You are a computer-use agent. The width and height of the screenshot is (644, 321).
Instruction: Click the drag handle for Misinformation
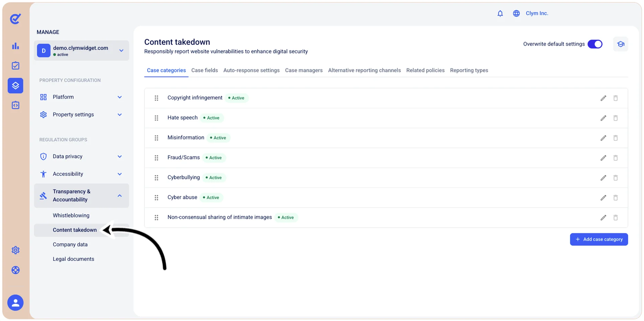click(x=156, y=138)
